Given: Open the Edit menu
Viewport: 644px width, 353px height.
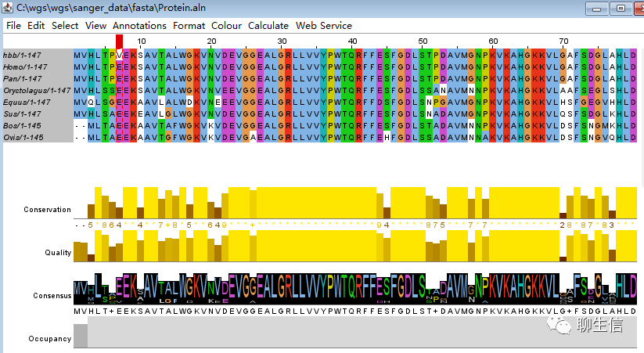Looking at the screenshot, I should click(x=36, y=25).
